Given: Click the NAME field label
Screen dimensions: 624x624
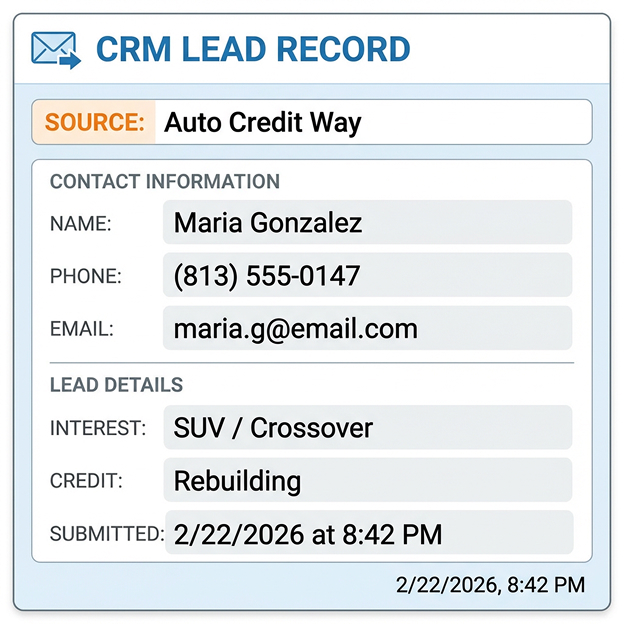Looking at the screenshot, I should [x=81, y=224].
